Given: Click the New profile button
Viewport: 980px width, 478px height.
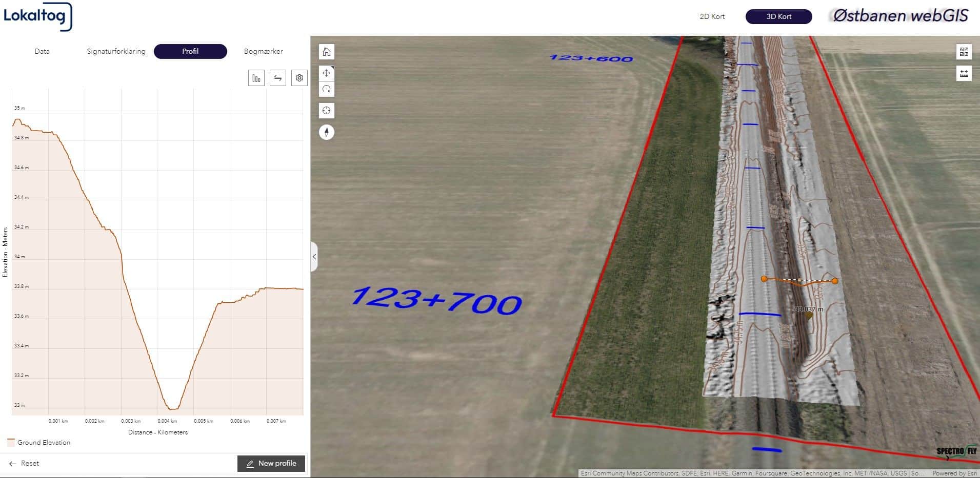Looking at the screenshot, I should 271,463.
